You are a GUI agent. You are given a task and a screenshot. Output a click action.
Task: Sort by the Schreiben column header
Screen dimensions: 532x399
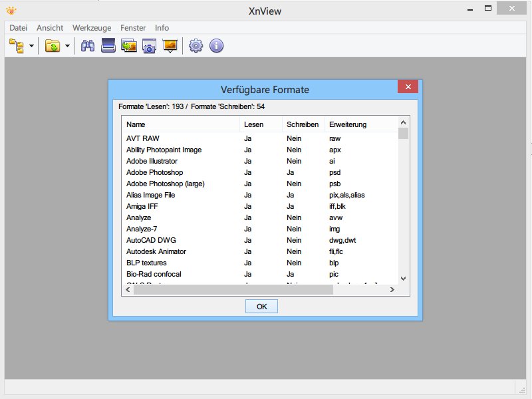pos(304,124)
